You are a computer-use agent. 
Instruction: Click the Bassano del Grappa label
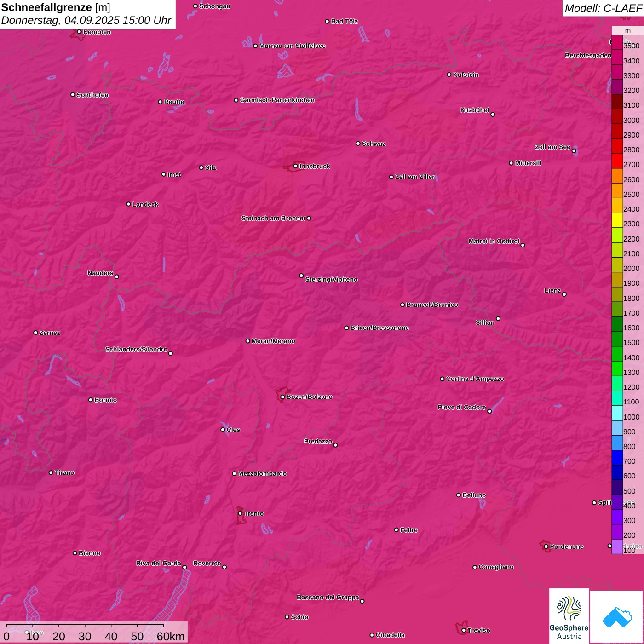click(x=328, y=597)
